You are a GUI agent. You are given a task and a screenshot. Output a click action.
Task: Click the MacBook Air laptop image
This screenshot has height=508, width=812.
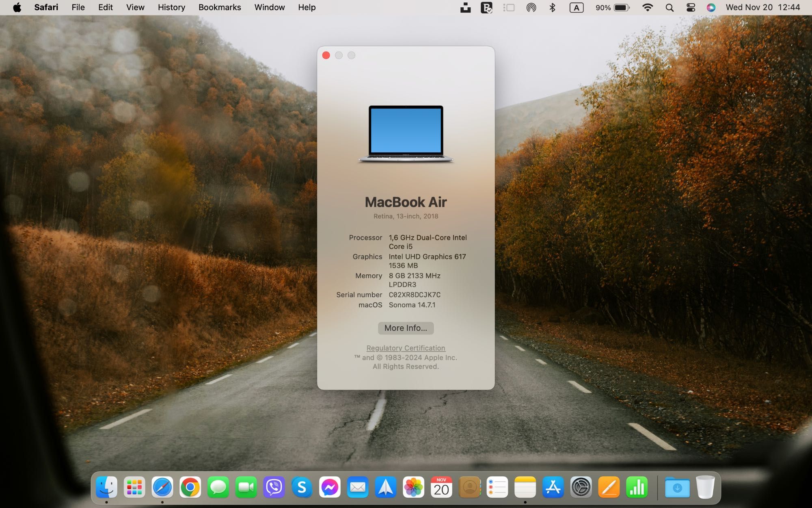click(x=406, y=134)
